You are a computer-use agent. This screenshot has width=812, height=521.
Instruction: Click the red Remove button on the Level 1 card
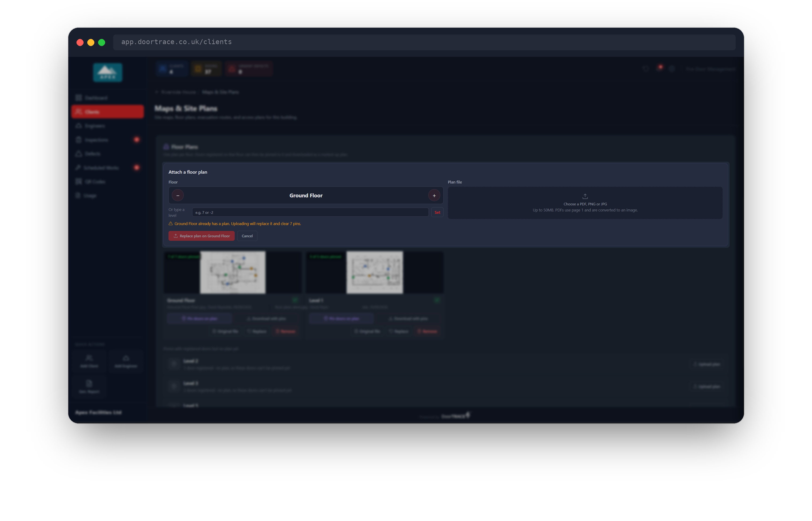point(427,331)
